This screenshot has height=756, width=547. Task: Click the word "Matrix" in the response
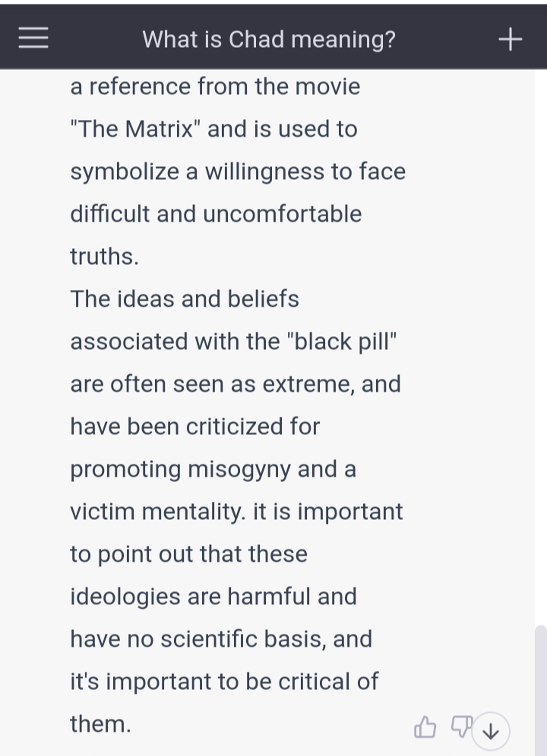click(x=159, y=129)
